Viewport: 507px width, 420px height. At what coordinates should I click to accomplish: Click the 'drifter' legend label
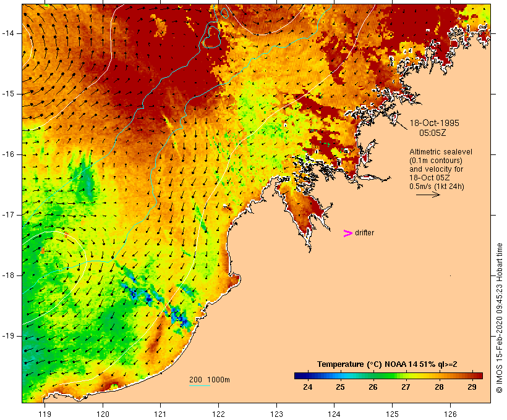point(364,233)
